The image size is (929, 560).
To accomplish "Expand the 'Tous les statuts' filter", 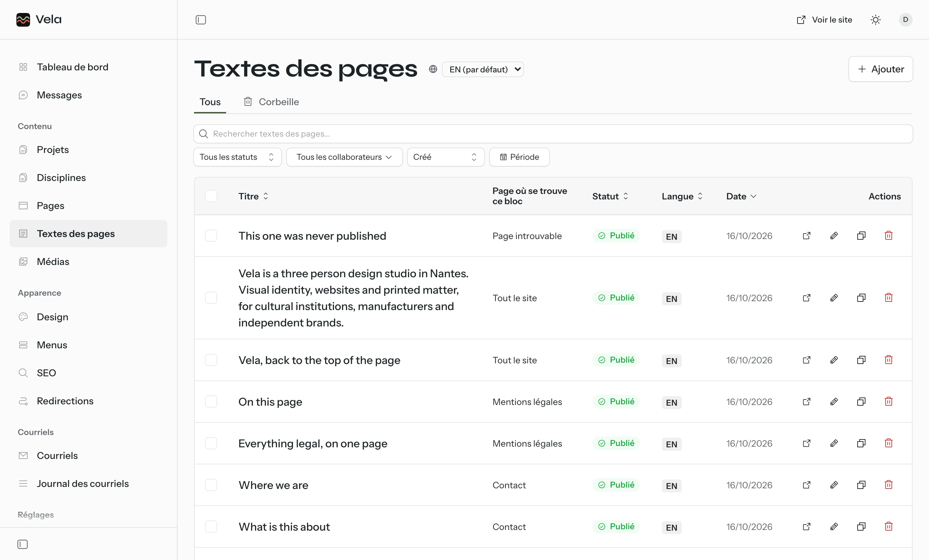I will click(x=237, y=157).
